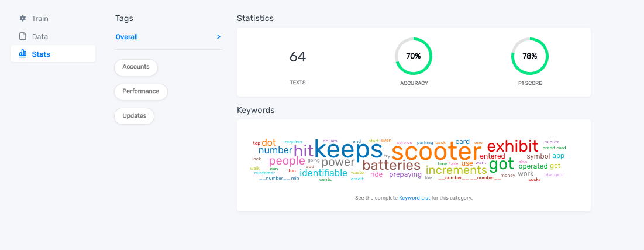The width and height of the screenshot is (644, 250).
Task: Click the keyword 'increments' in cloud
Action: pos(456,170)
